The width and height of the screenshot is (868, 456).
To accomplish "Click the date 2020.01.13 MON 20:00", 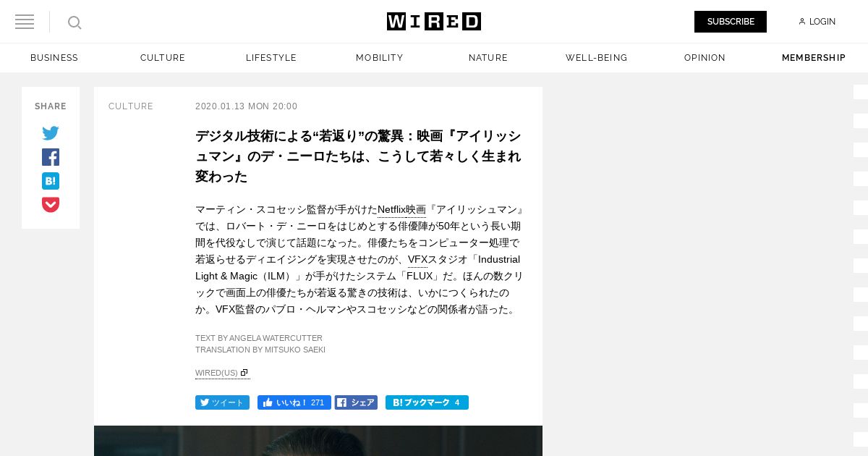I will pos(246,106).
